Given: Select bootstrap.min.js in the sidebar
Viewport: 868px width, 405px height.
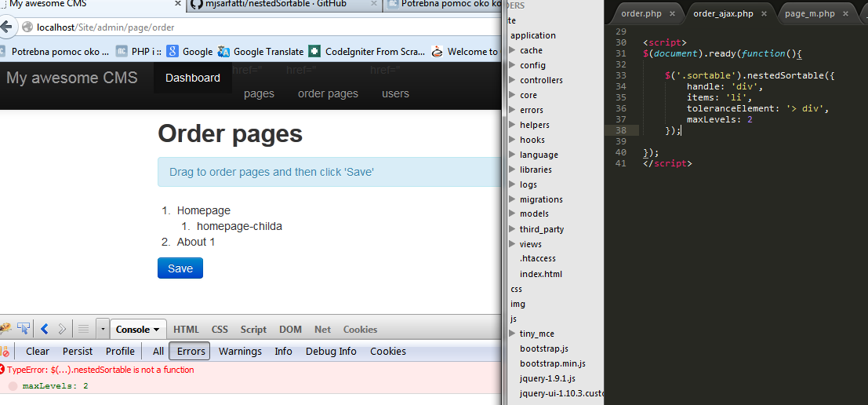Looking at the screenshot, I should pos(553,363).
